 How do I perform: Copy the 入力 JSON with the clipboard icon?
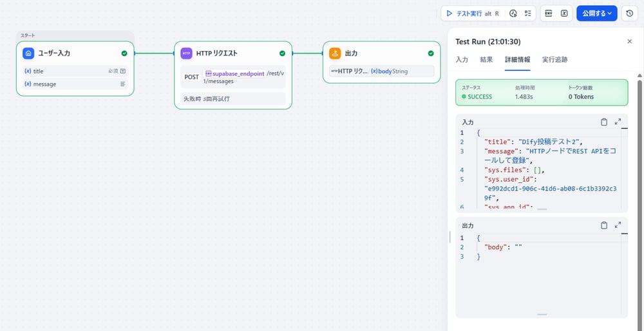604,122
